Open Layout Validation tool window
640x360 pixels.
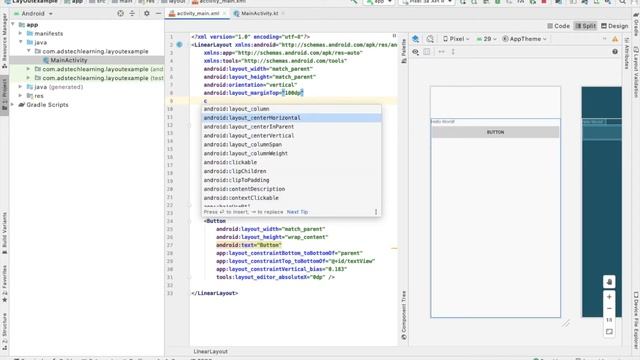(636, 72)
